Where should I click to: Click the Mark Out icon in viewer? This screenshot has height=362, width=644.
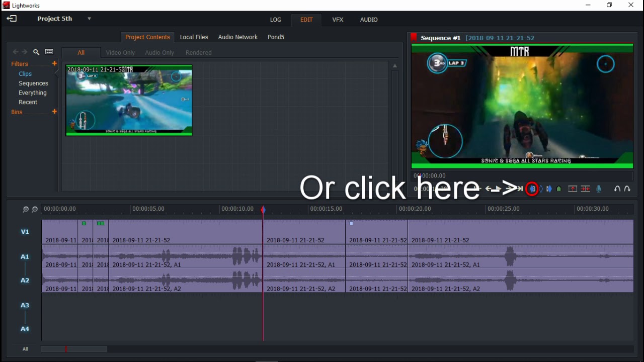click(x=549, y=189)
